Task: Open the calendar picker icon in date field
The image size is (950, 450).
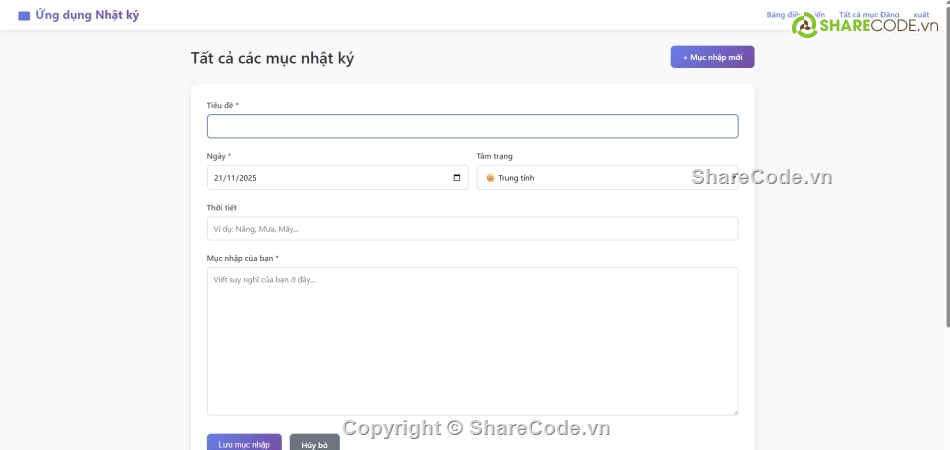Action: (457, 178)
